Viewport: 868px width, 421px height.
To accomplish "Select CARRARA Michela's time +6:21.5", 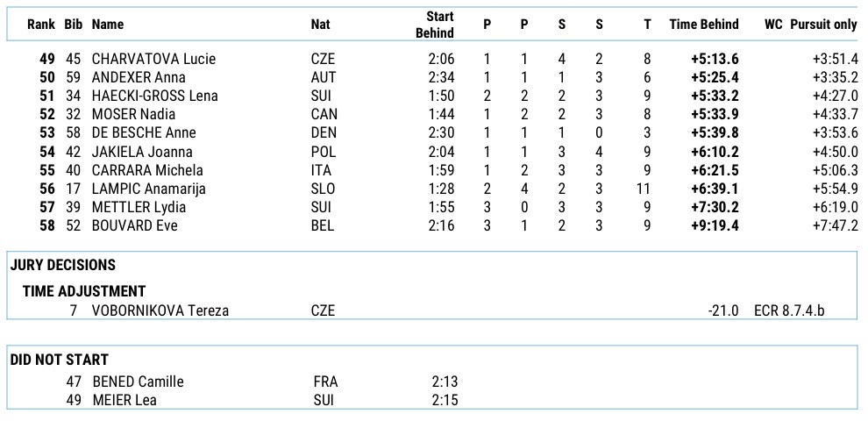I will click(715, 169).
